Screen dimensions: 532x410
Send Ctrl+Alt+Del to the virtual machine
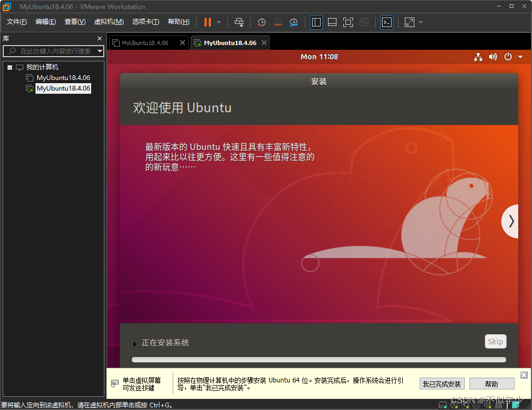pyautogui.click(x=239, y=22)
